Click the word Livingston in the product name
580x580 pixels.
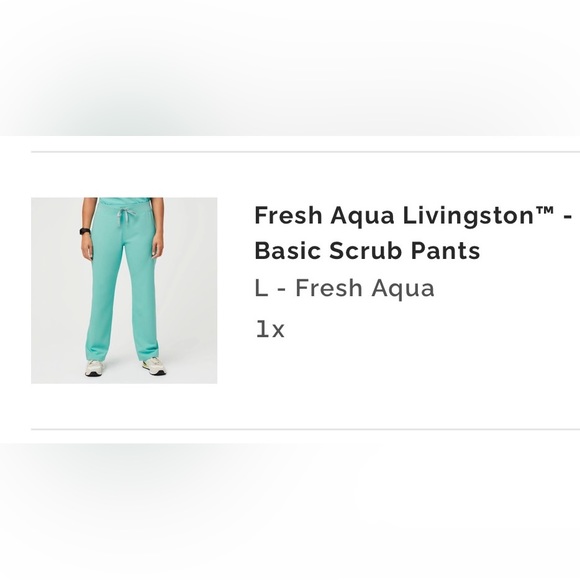[x=468, y=216]
